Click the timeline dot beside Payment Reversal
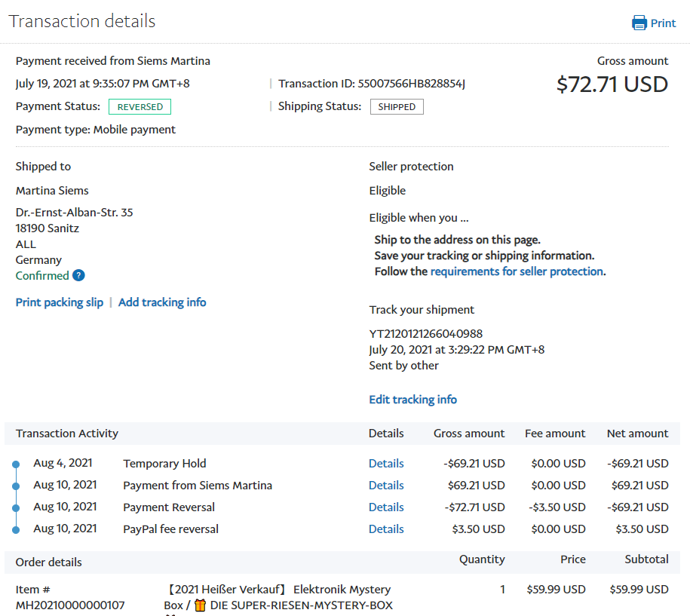Image resolution: width=690 pixels, height=616 pixels. 16,507
